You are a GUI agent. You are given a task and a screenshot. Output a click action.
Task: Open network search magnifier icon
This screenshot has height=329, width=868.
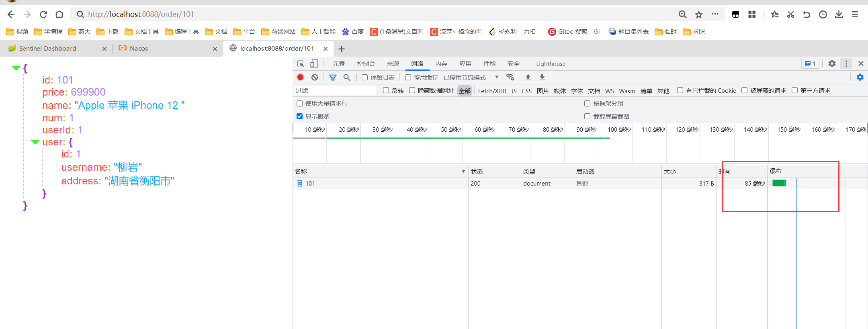point(347,77)
